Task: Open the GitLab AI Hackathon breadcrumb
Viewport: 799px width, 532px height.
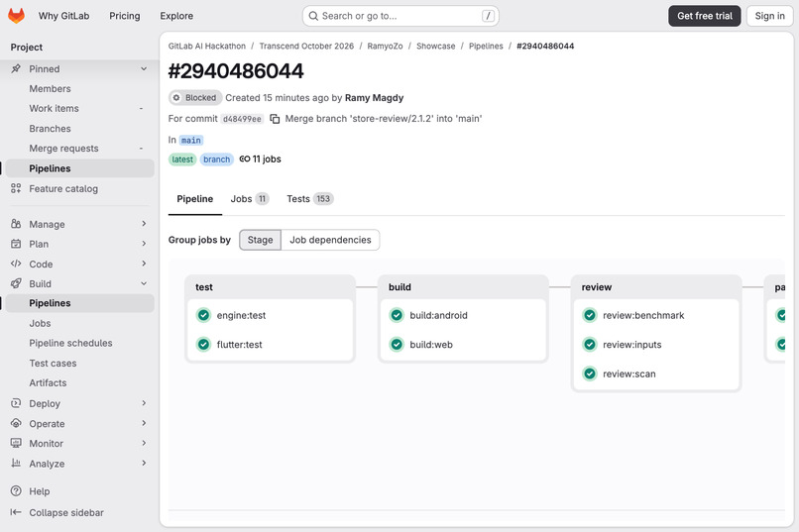Action: (207, 46)
